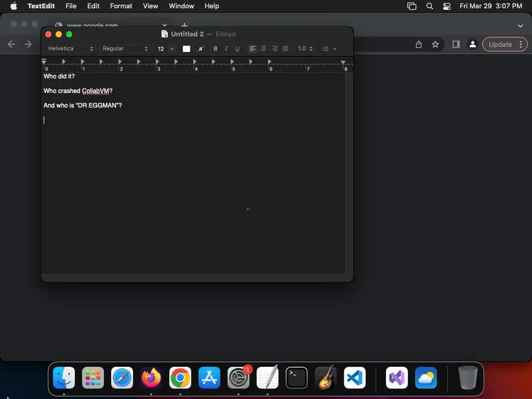Viewport: 532px width, 399px height.
Task: Open the list bullets and numbering dropdown
Action: 329,49
